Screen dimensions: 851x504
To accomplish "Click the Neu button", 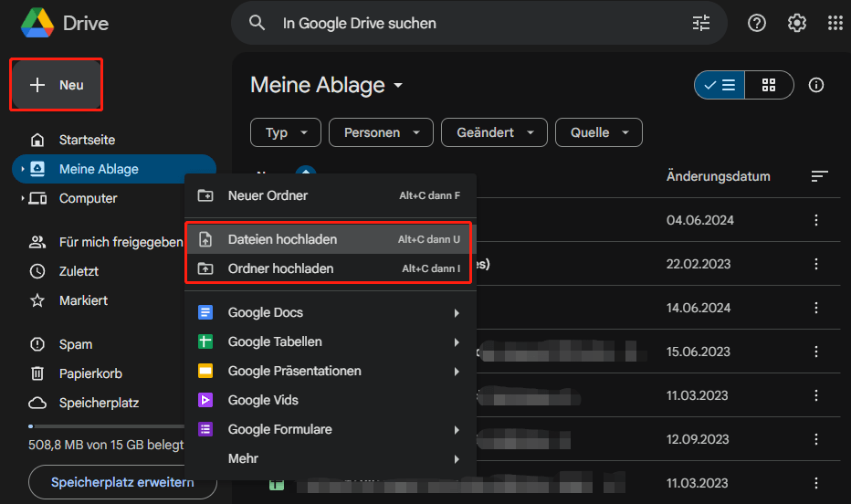I will [57, 85].
